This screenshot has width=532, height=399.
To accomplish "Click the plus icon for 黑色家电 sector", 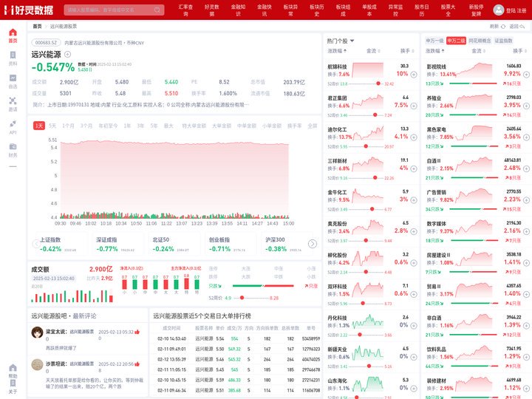I will (x=526, y=137).
